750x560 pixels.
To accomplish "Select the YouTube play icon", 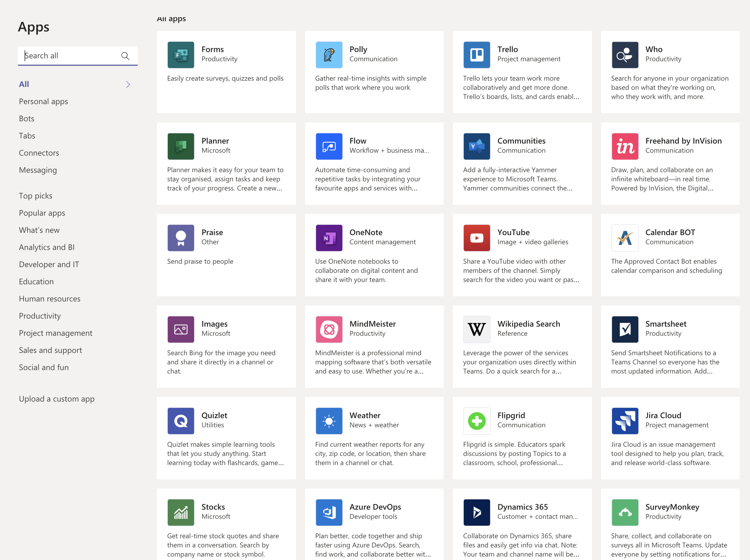I will [477, 238].
